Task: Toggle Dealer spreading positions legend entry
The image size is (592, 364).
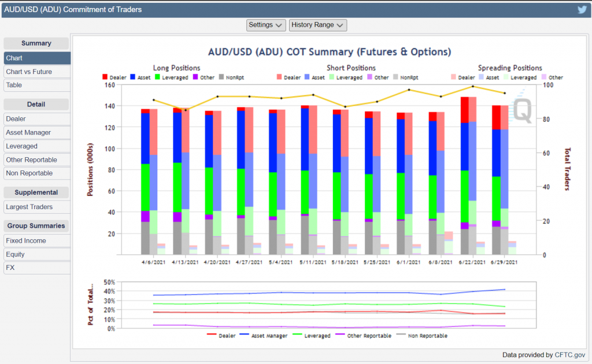Action: coord(464,77)
